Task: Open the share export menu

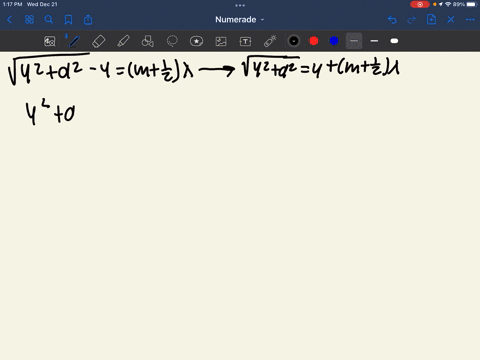Action: [88, 20]
